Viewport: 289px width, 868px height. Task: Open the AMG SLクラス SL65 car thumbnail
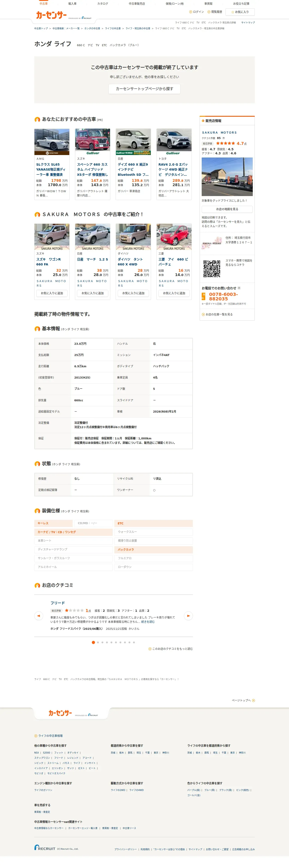click(52, 142)
